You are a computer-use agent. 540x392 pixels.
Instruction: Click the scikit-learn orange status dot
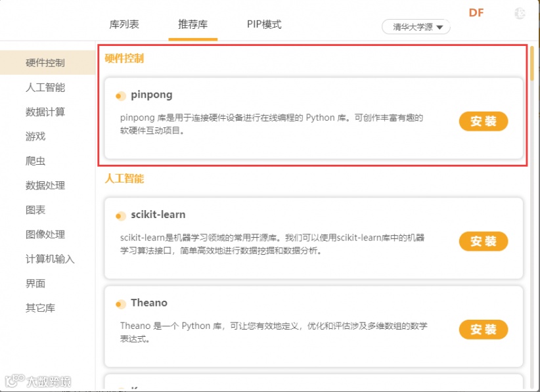tap(120, 216)
